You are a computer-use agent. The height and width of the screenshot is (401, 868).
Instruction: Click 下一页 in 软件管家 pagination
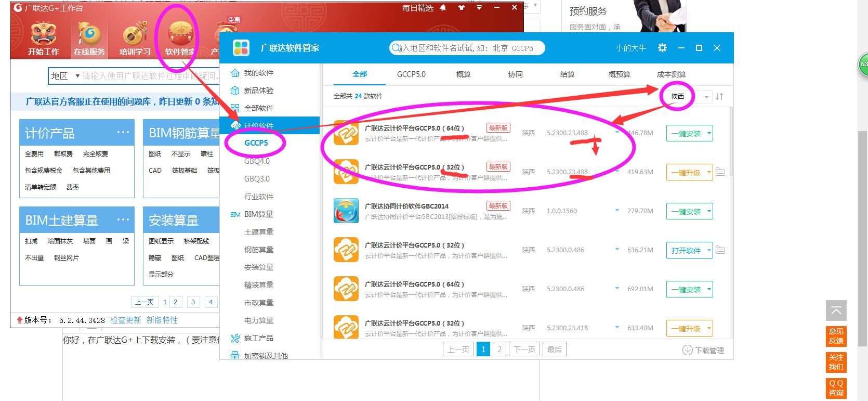524,350
